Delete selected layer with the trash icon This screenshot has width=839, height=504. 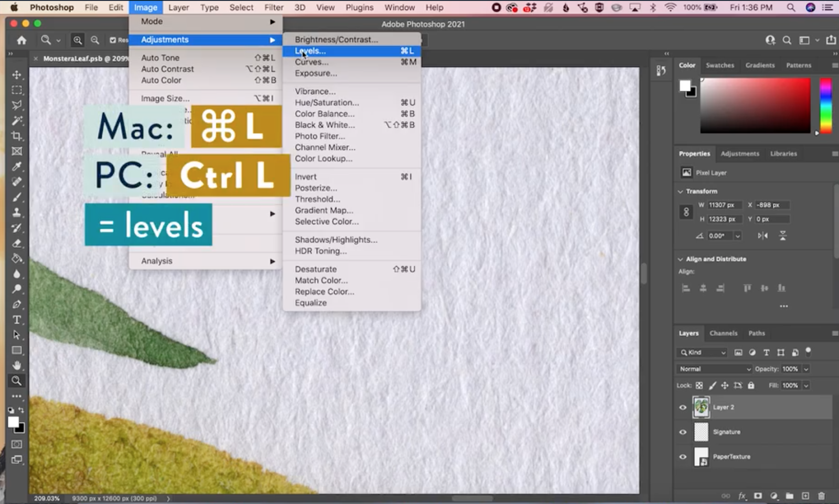tap(821, 496)
